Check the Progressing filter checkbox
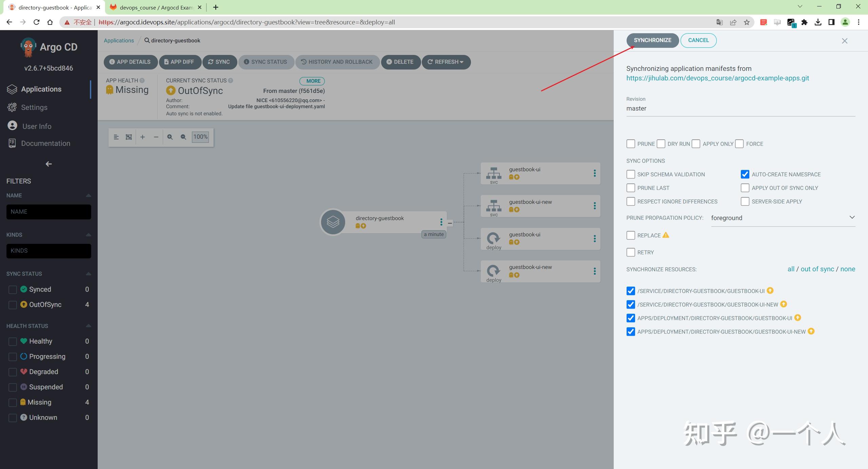This screenshot has height=469, width=868. point(13,357)
